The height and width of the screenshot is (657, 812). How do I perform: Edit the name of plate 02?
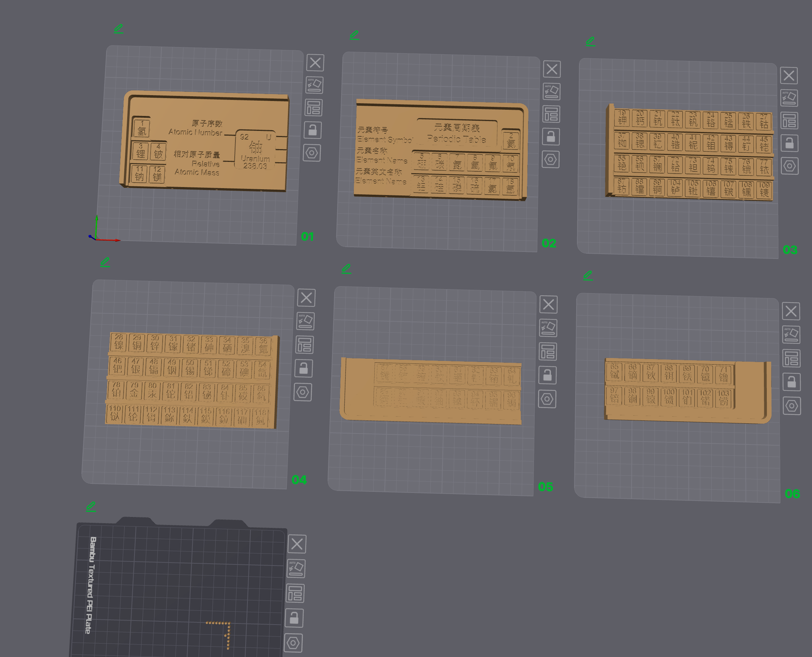click(354, 35)
